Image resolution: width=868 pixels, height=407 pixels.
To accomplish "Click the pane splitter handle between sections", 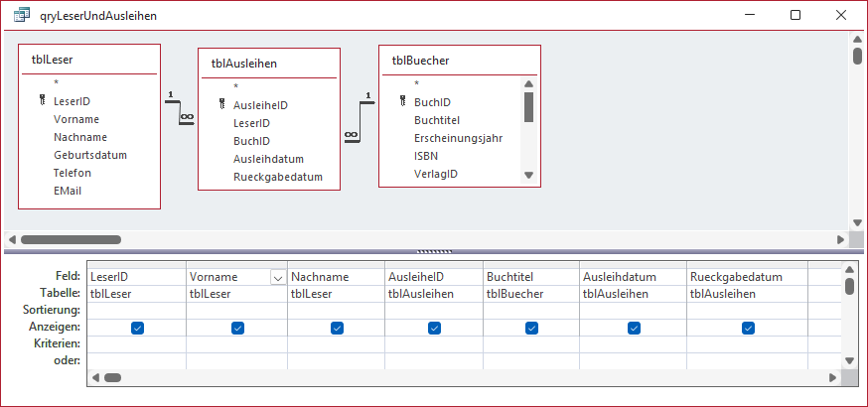I will pos(434,251).
